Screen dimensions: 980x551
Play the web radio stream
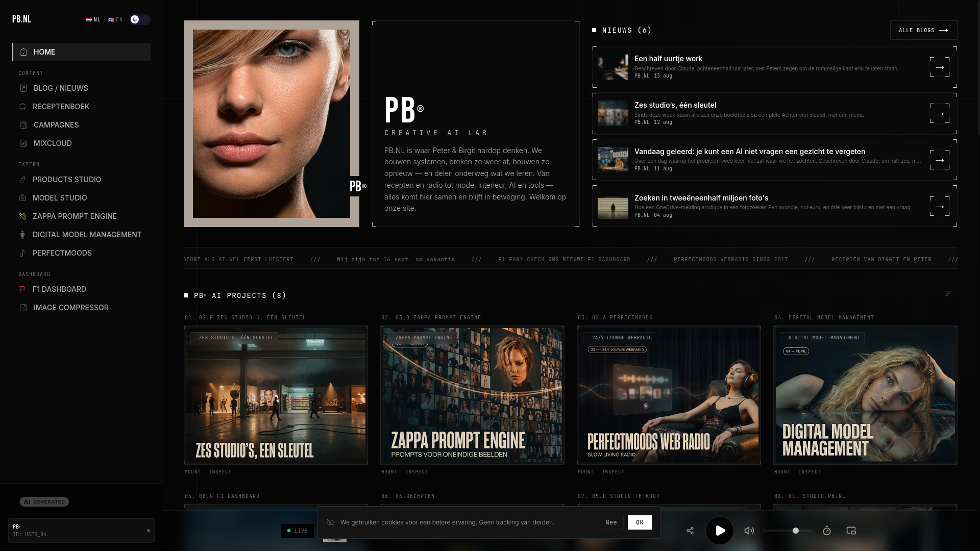pos(720,531)
